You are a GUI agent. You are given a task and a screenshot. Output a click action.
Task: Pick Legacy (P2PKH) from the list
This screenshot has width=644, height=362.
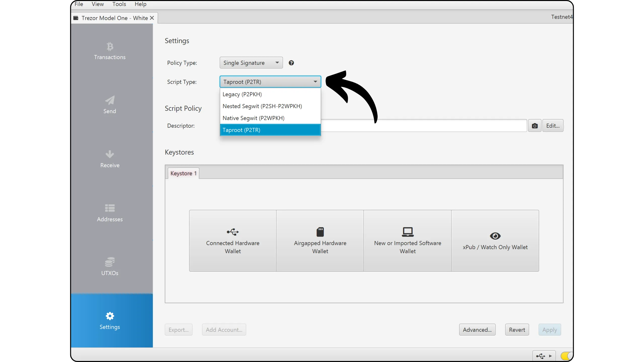point(242,94)
